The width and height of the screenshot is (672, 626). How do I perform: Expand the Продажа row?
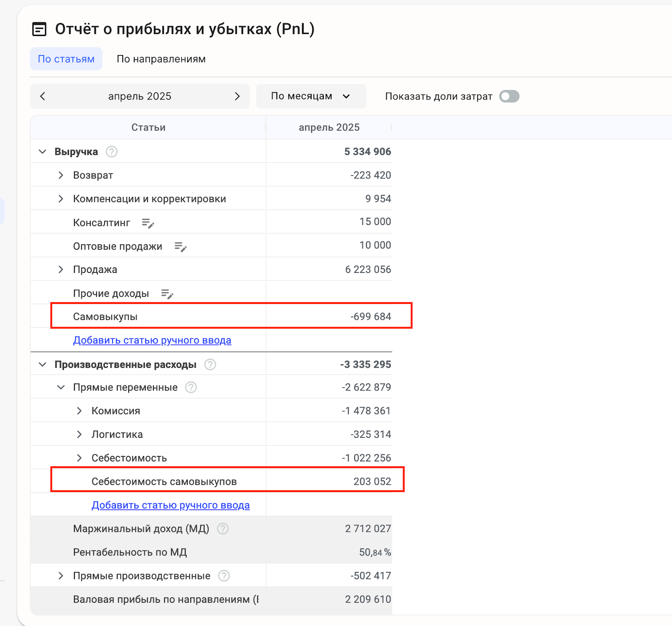pyautogui.click(x=61, y=270)
